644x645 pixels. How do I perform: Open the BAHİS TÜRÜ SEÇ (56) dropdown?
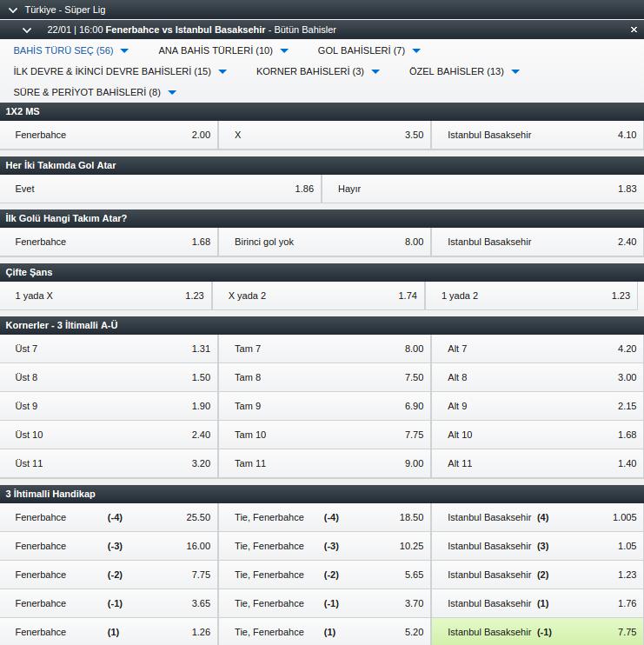pyautogui.click(x=71, y=50)
